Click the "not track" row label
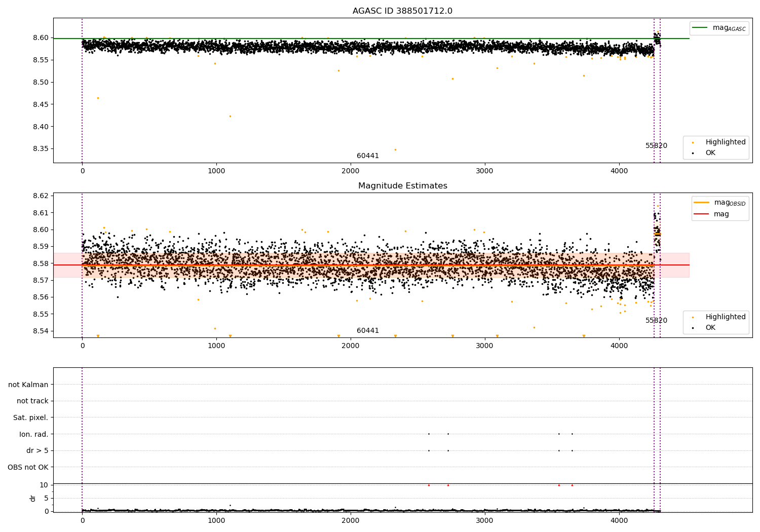Viewport: 760px width, 532px height. pyautogui.click(x=32, y=401)
